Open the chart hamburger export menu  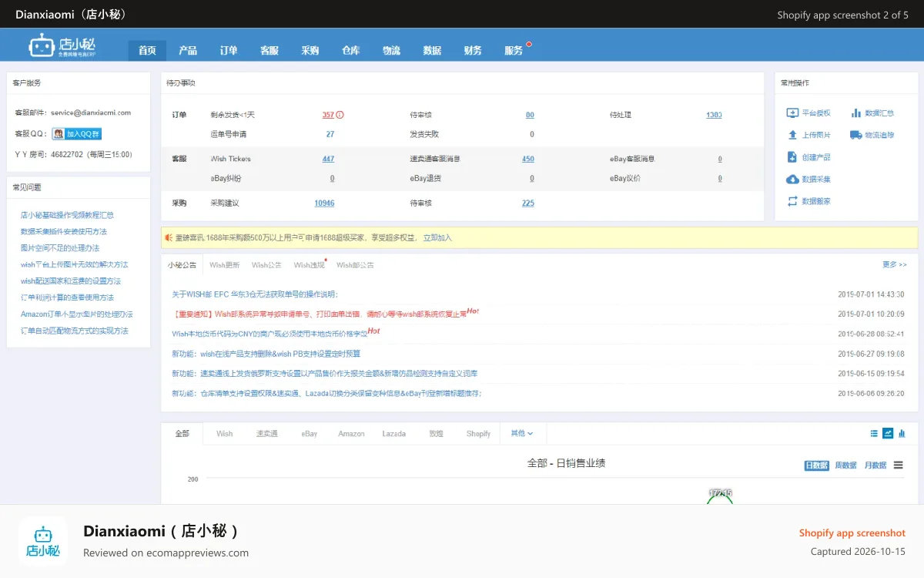(899, 465)
